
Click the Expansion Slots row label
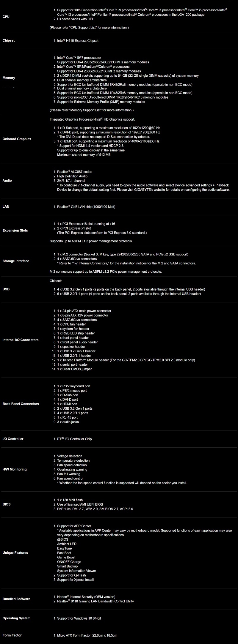(15, 231)
